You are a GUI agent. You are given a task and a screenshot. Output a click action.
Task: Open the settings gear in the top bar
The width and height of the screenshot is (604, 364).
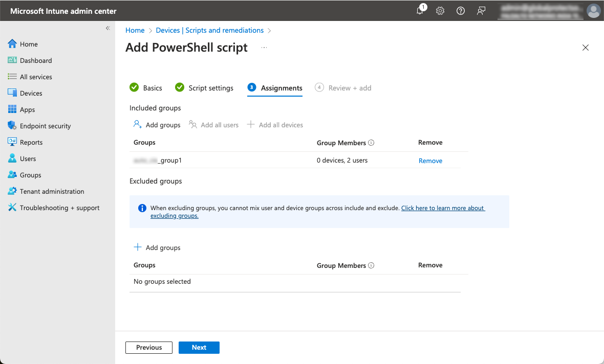(x=440, y=11)
